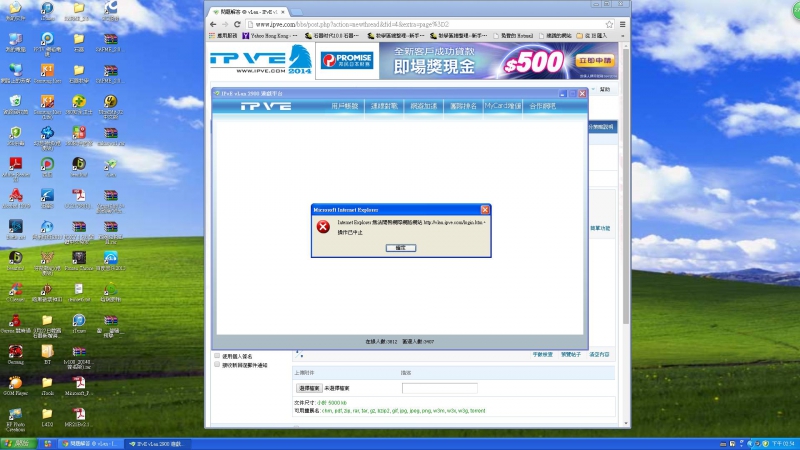
Task: Open FF Photo Creations desktop shortcut
Action: coord(15,419)
